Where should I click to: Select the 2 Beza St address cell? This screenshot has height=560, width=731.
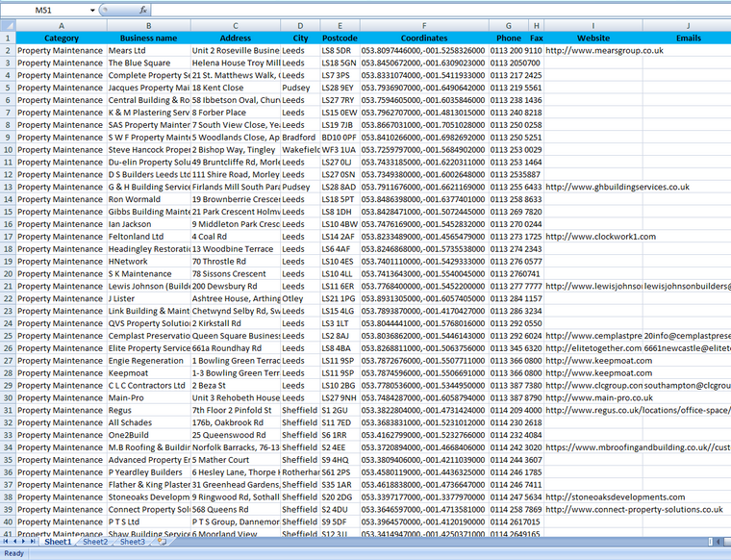(236, 386)
